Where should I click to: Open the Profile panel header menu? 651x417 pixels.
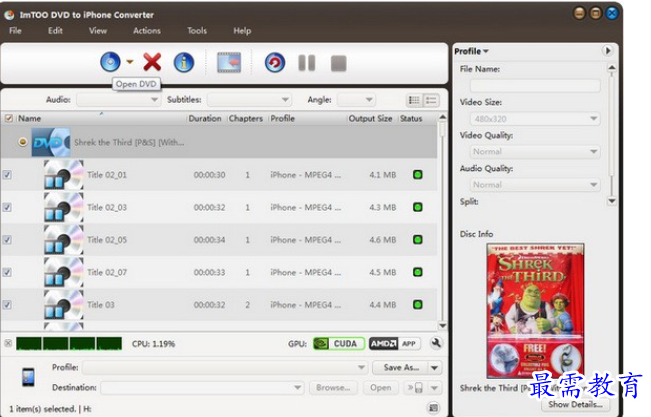pos(472,51)
